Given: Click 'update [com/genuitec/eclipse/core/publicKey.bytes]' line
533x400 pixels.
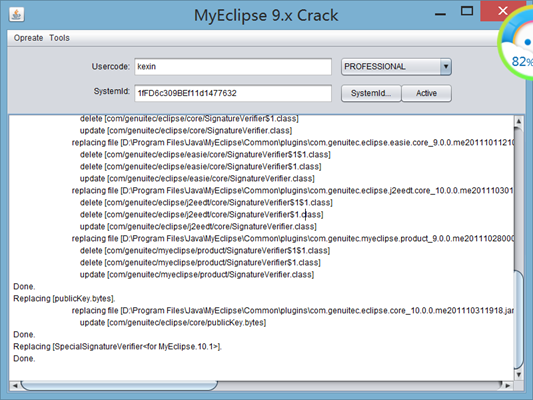Looking at the screenshot, I should click(x=173, y=323).
